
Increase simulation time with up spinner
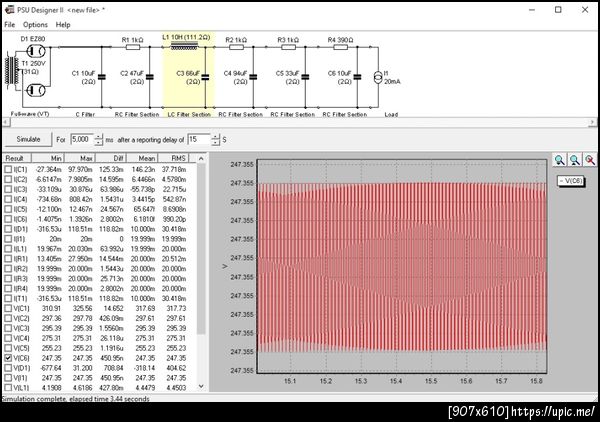tap(99, 137)
